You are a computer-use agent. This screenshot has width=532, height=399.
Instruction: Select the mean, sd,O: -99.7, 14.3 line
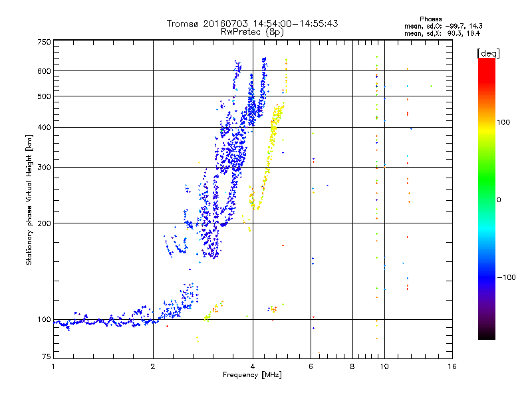pyautogui.click(x=443, y=26)
